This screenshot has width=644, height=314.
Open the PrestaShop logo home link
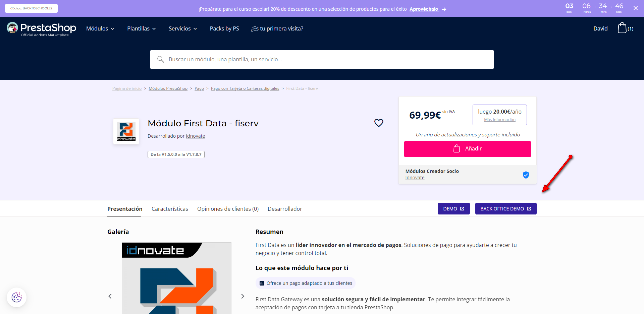pyautogui.click(x=42, y=29)
